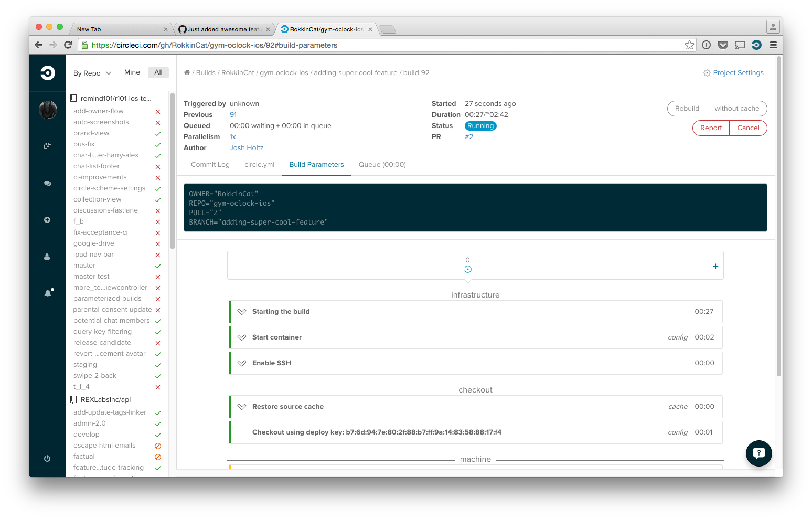812x519 pixels.
Task: Click the plus button to add container
Action: point(715,267)
